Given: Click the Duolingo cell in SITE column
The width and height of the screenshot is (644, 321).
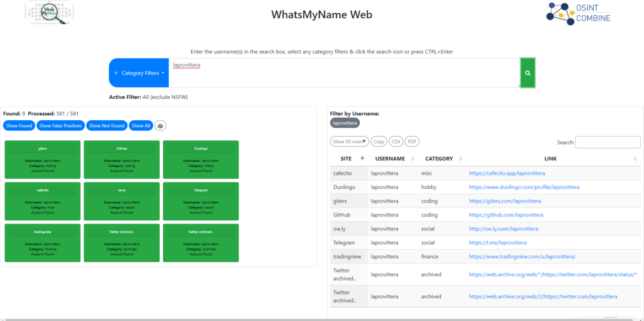Looking at the screenshot, I should click(348, 187).
